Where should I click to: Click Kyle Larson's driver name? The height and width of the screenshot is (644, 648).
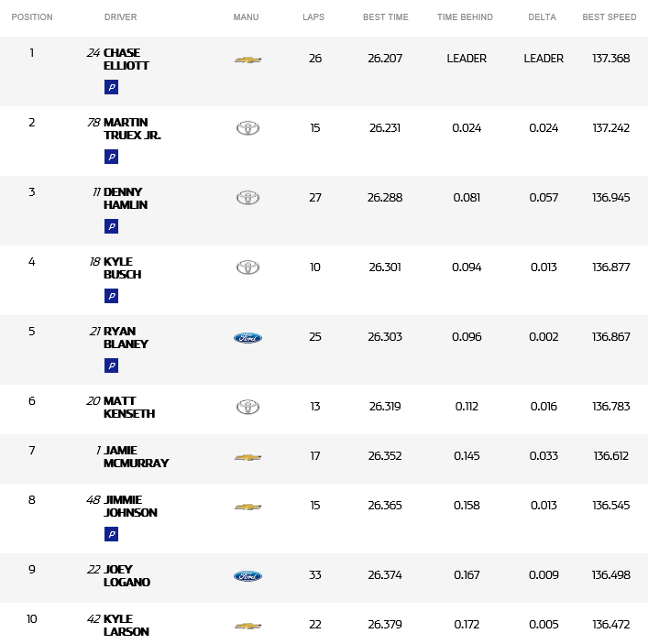coord(126,626)
